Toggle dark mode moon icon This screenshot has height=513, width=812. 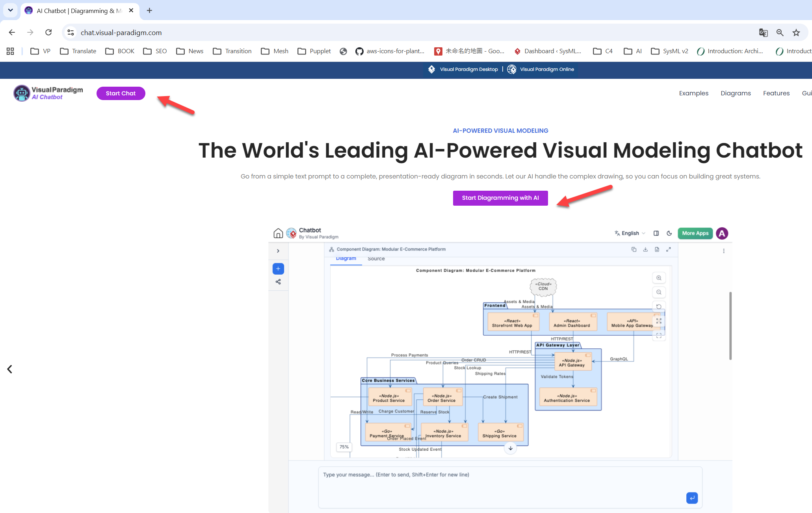click(669, 233)
